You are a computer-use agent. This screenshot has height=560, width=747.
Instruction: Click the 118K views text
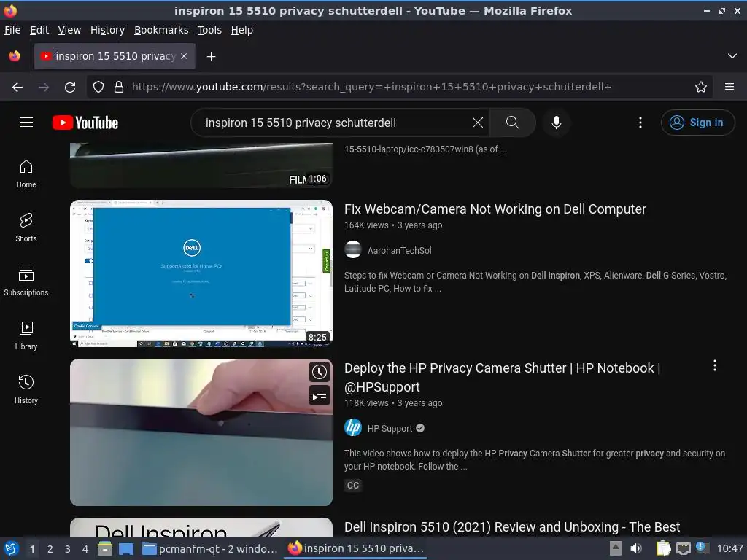click(366, 403)
